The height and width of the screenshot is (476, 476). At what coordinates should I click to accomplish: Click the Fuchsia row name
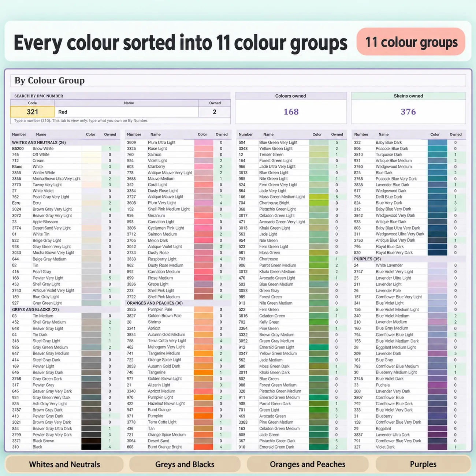[x=383, y=385]
